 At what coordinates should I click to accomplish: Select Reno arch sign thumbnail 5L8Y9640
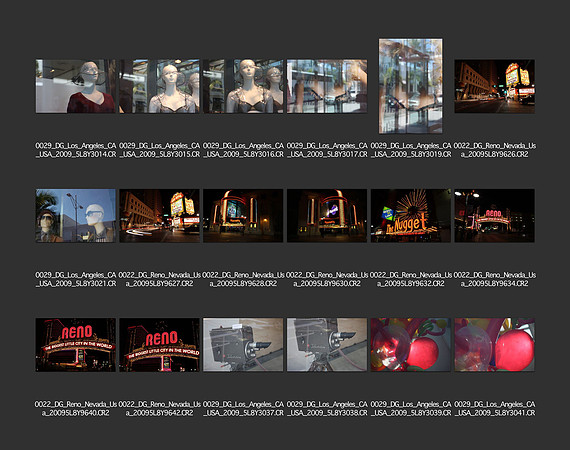(76, 345)
